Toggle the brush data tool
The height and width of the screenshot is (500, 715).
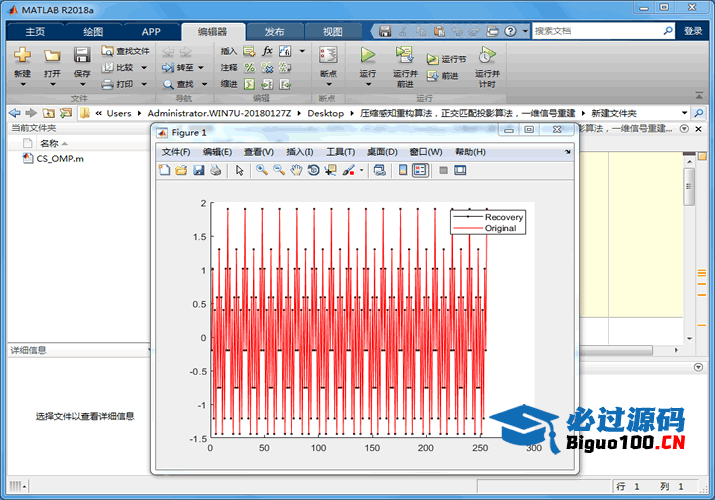[348, 170]
